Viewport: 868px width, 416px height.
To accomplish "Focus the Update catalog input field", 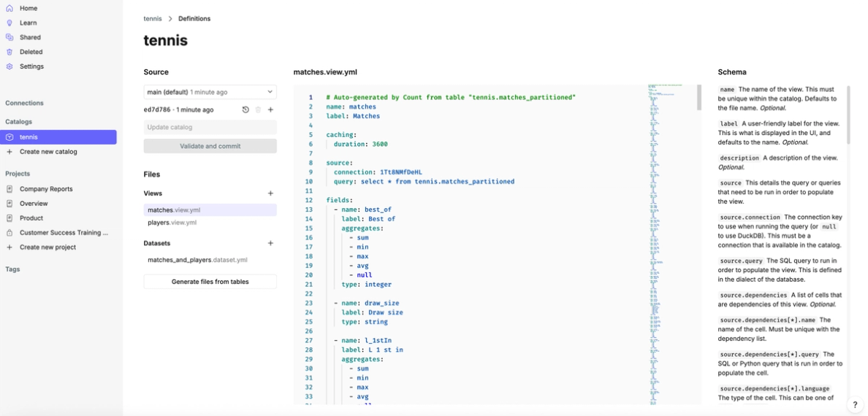I will click(210, 127).
